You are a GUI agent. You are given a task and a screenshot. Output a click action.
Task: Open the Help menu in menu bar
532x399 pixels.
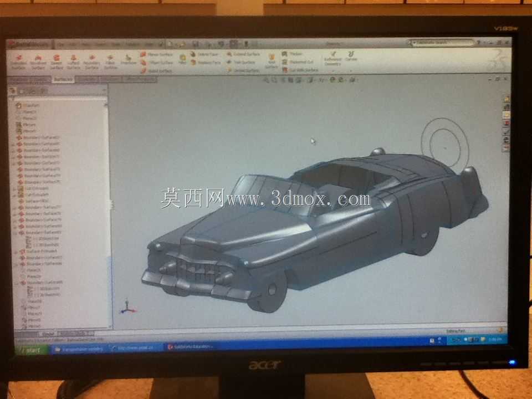point(149,44)
